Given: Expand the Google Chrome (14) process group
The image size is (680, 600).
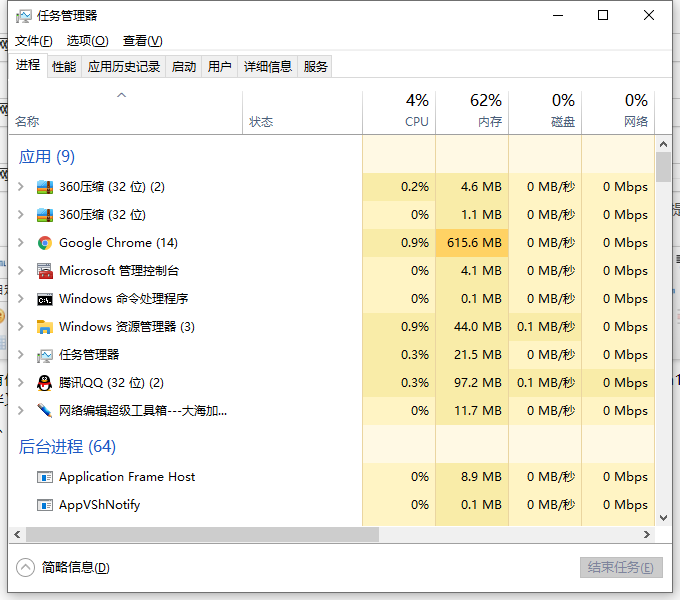Looking at the screenshot, I should (x=21, y=243).
